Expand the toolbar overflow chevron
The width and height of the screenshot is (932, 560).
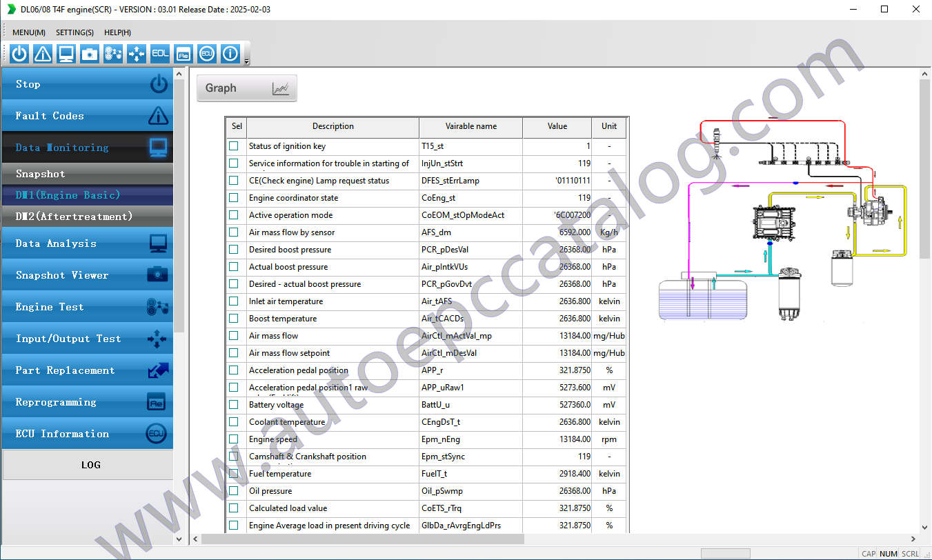tap(245, 62)
